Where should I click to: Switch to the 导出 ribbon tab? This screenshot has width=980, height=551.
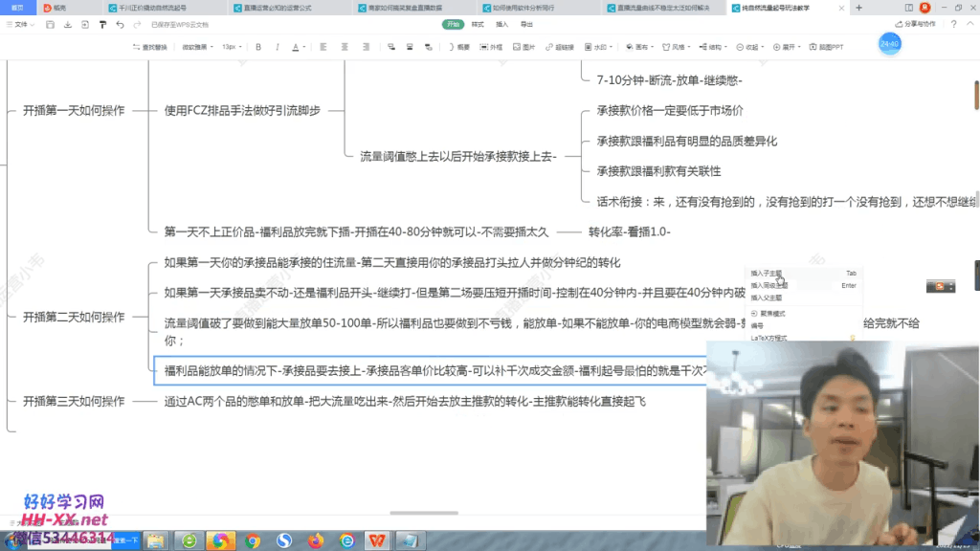pyautogui.click(x=526, y=24)
